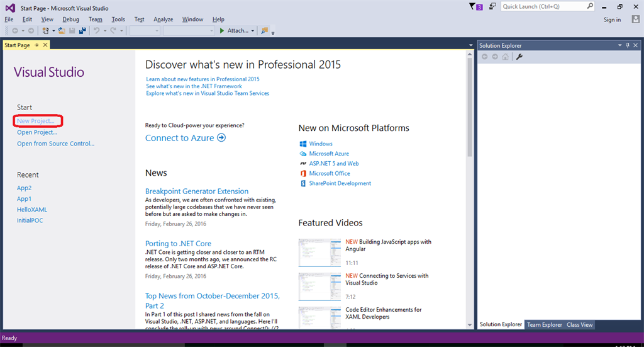The height and width of the screenshot is (347, 644).
Task: Open the Debug menu
Action: 70,20
